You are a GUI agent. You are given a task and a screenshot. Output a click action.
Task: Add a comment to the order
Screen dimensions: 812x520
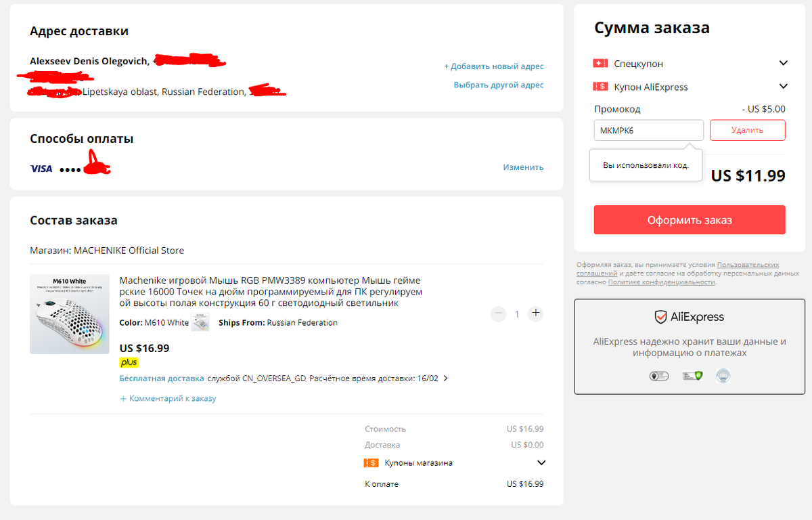point(168,399)
